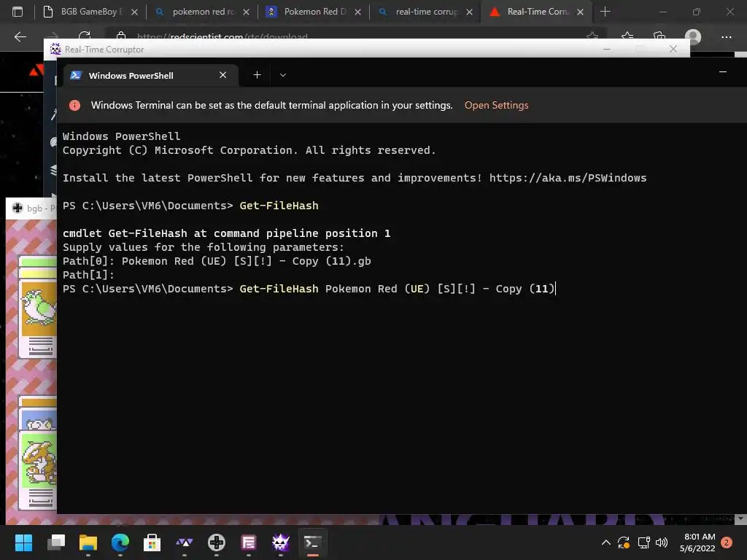Open Microsoft Edge from the taskbar
Viewport: 747px width, 560px height.
pyautogui.click(x=120, y=542)
